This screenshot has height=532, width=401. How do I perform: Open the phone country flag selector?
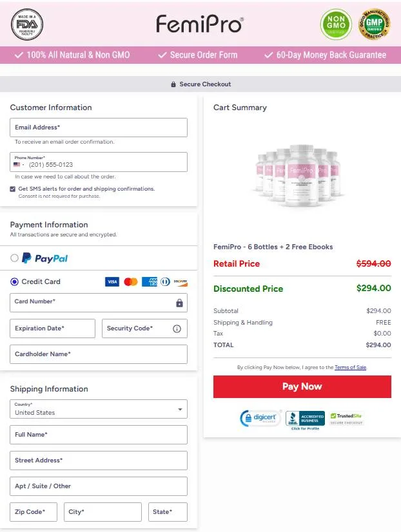[x=19, y=165]
